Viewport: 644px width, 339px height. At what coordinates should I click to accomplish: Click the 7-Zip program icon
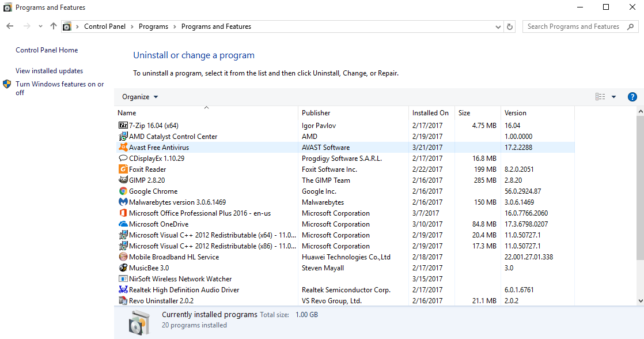click(x=123, y=126)
